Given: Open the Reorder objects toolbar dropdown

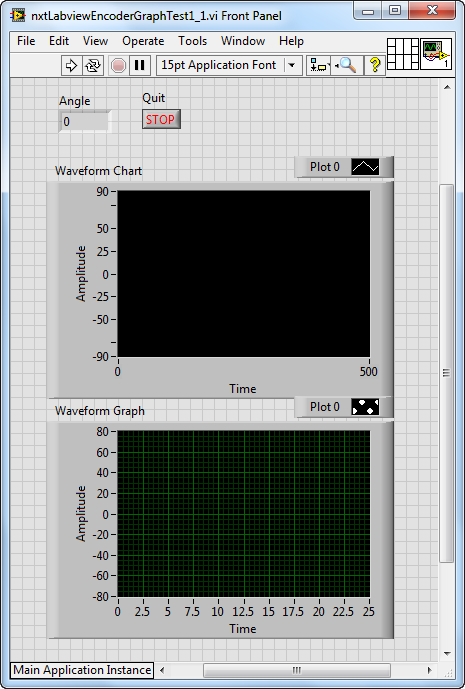Looking at the screenshot, I should tap(319, 65).
